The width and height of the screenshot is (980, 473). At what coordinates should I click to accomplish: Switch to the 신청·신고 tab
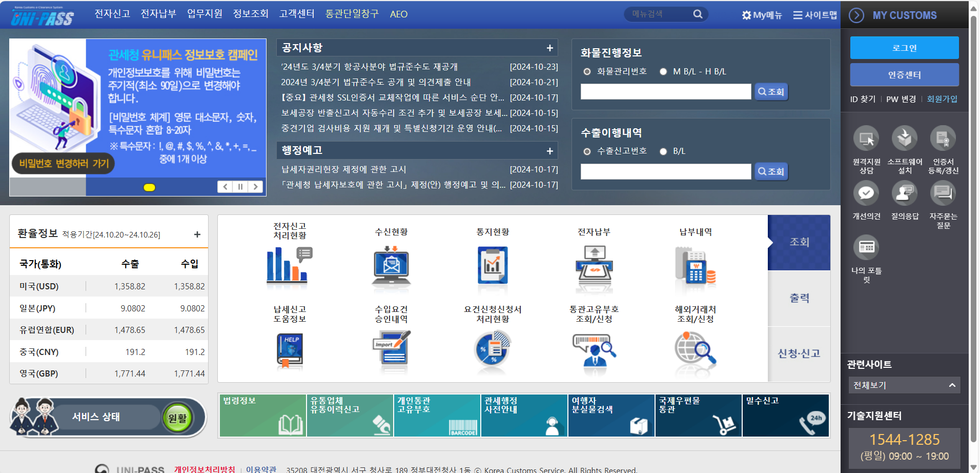tap(799, 354)
